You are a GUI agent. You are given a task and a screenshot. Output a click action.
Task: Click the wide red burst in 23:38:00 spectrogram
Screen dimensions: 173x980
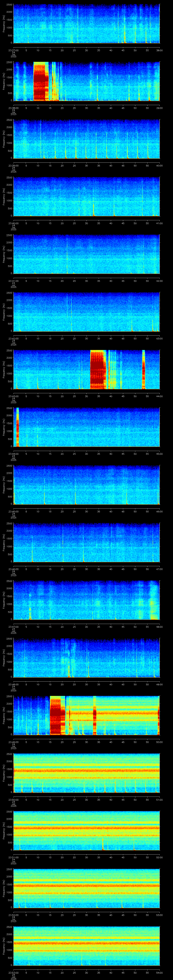pos(41,81)
